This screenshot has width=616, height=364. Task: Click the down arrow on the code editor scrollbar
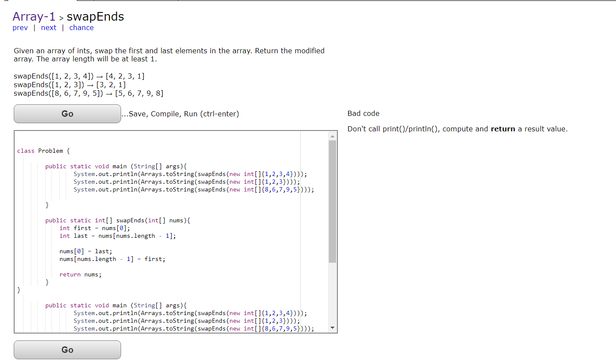pos(332,327)
